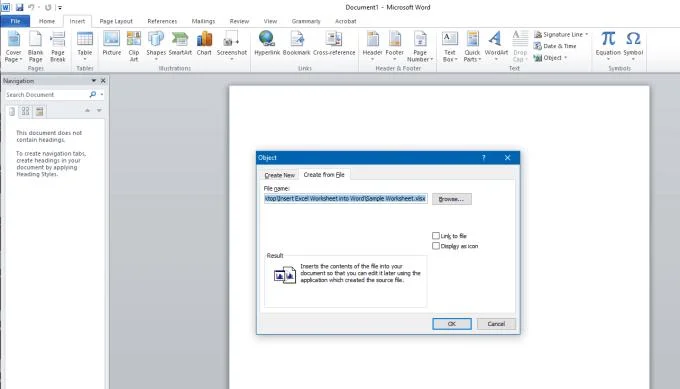Expand search options dropdown in Navigation
This screenshot has width=680, height=389.
tap(102, 95)
